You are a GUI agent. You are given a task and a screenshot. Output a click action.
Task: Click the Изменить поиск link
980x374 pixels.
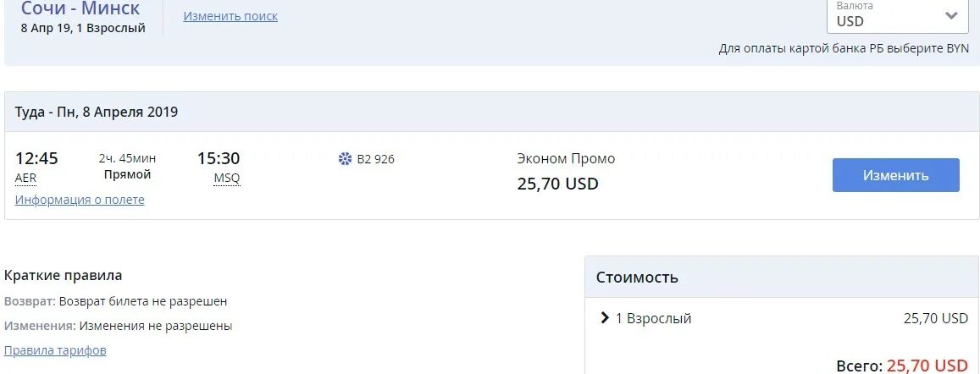(230, 16)
